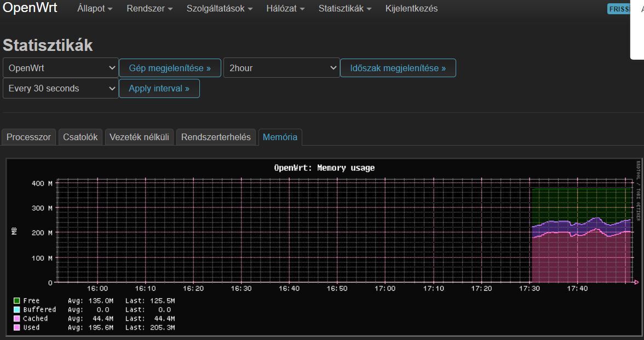The image size is (644, 340).
Task: Click the FRISS refresh badge
Action: (619, 9)
